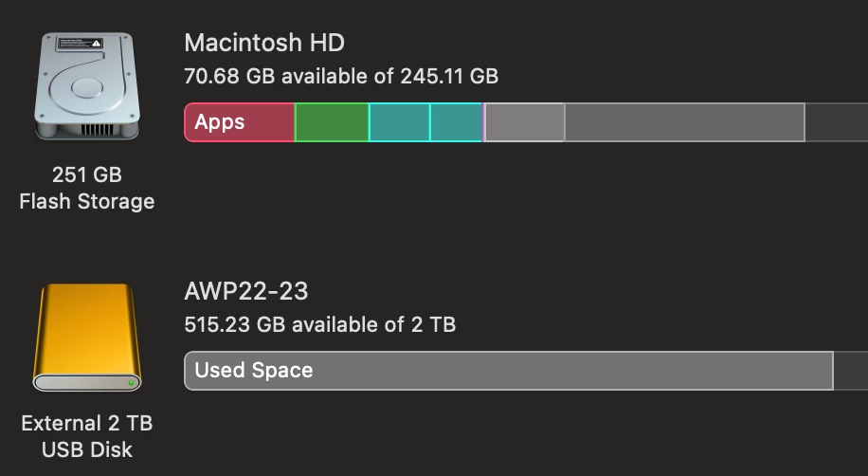This screenshot has width=868, height=476.
Task: Click AWP22-23's dark free-space segment
Action: click(x=850, y=371)
